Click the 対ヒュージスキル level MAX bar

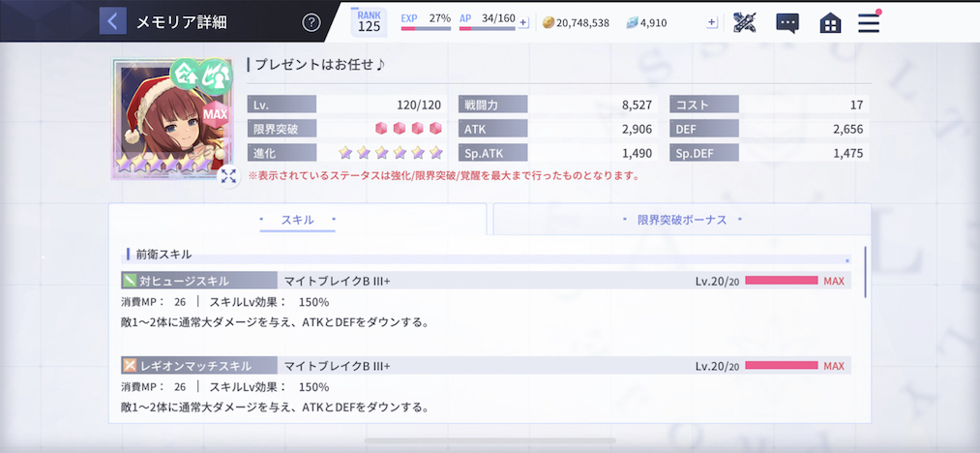pos(782,281)
